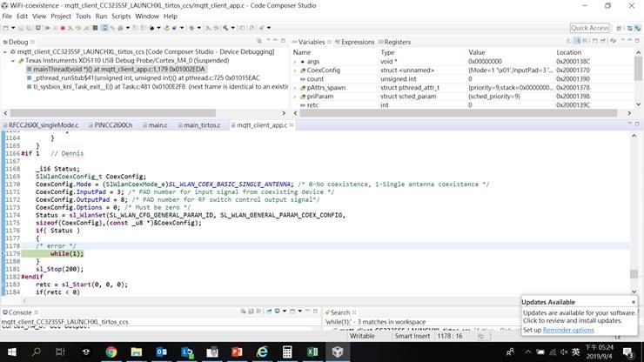This screenshot has height=362, width=644.
Task: Click the hammer Build toolbar icon
Action: click(225, 28)
